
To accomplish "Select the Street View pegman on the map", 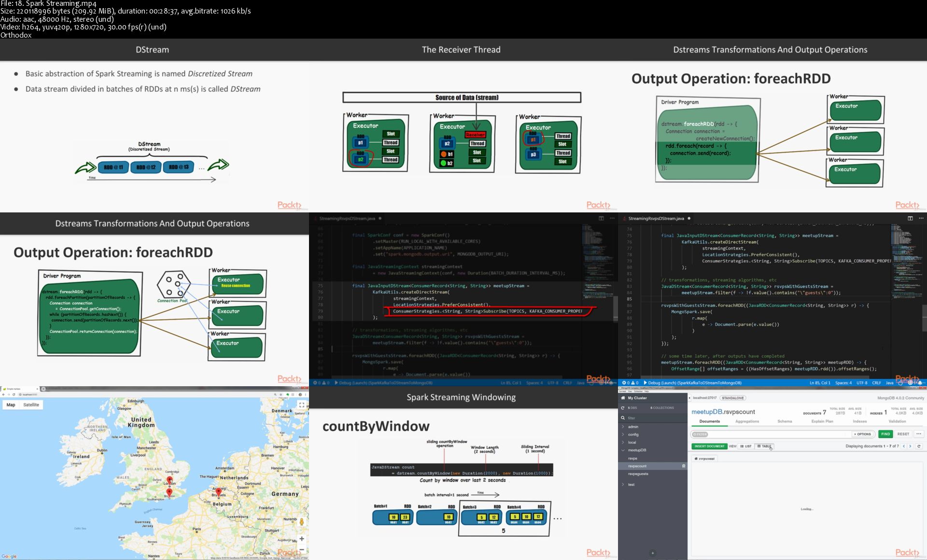I will click(302, 522).
